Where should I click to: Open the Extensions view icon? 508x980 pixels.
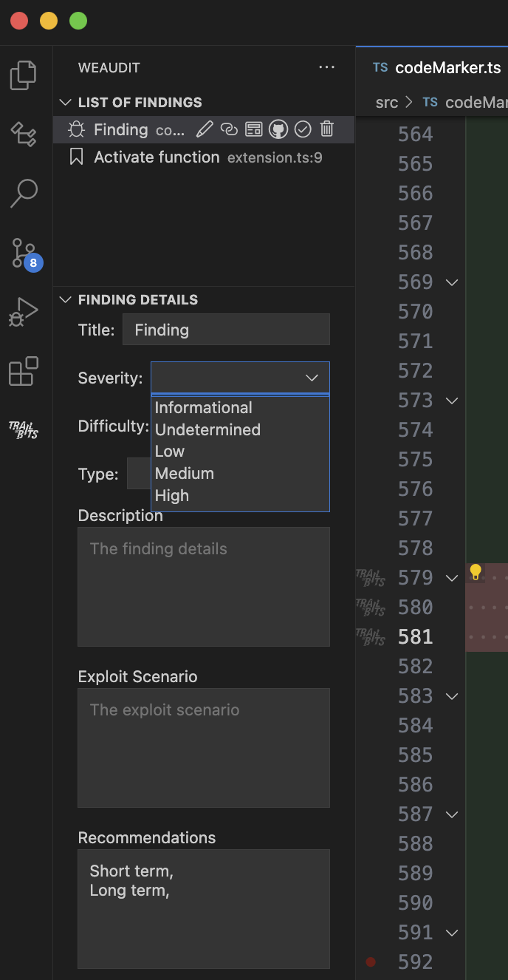pos(24,371)
